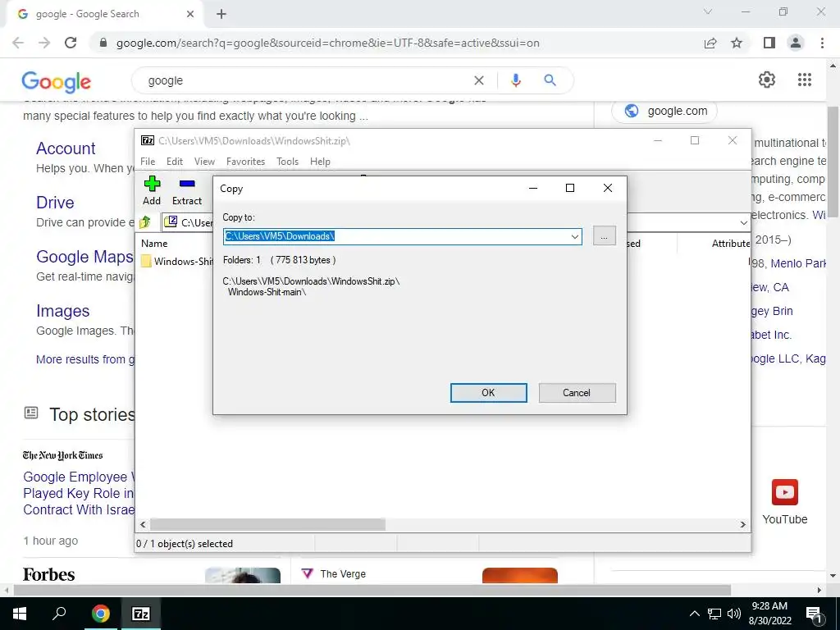Click Chrome in the taskbar
The width and height of the screenshot is (840, 630).
(x=100, y=614)
